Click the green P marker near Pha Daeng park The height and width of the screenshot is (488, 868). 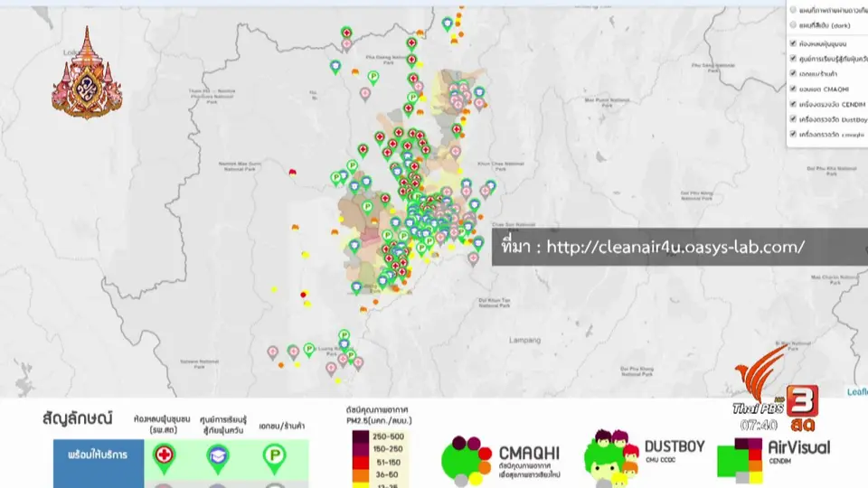pos(373,78)
